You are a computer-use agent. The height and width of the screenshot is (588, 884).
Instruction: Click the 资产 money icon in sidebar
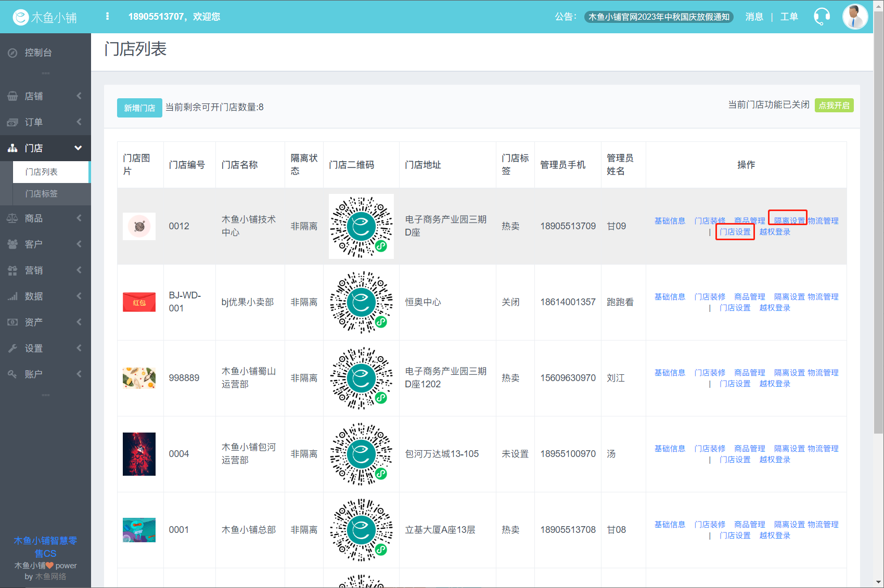(12, 322)
